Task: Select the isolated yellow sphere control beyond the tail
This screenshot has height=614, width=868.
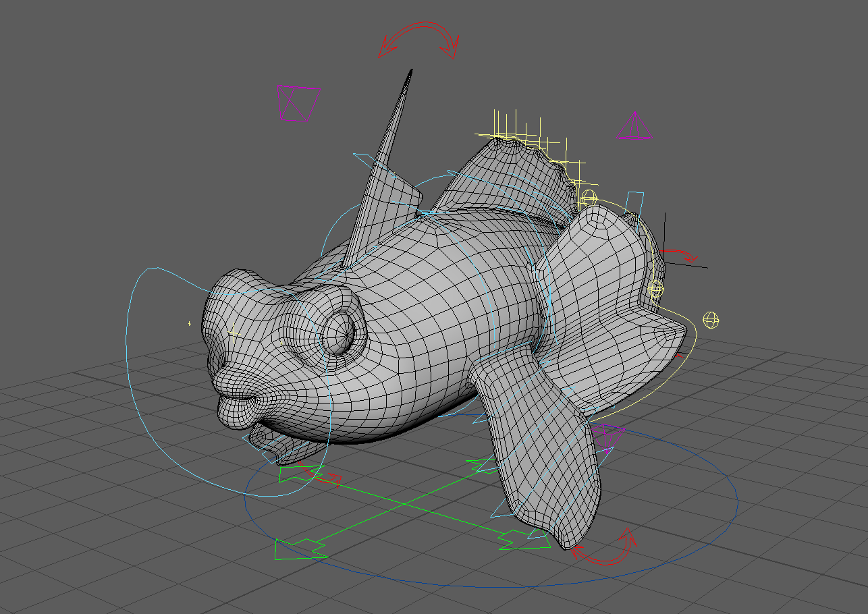Action: pyautogui.click(x=711, y=320)
